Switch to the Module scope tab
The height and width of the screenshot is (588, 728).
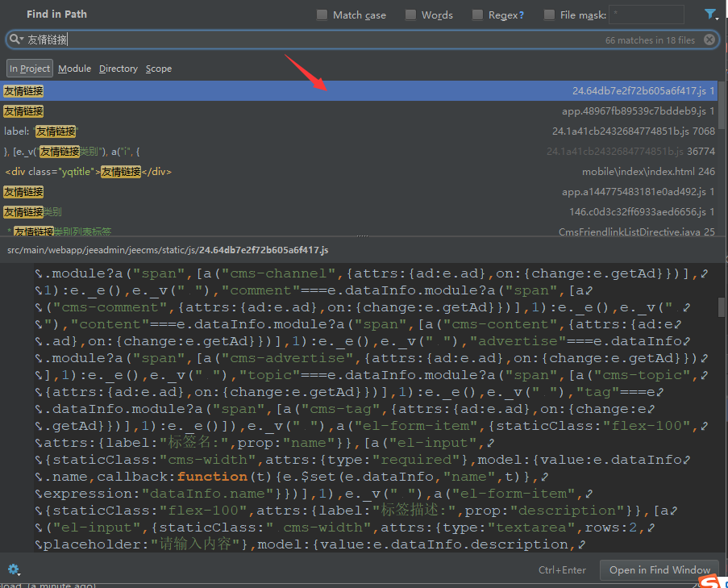[x=74, y=69]
